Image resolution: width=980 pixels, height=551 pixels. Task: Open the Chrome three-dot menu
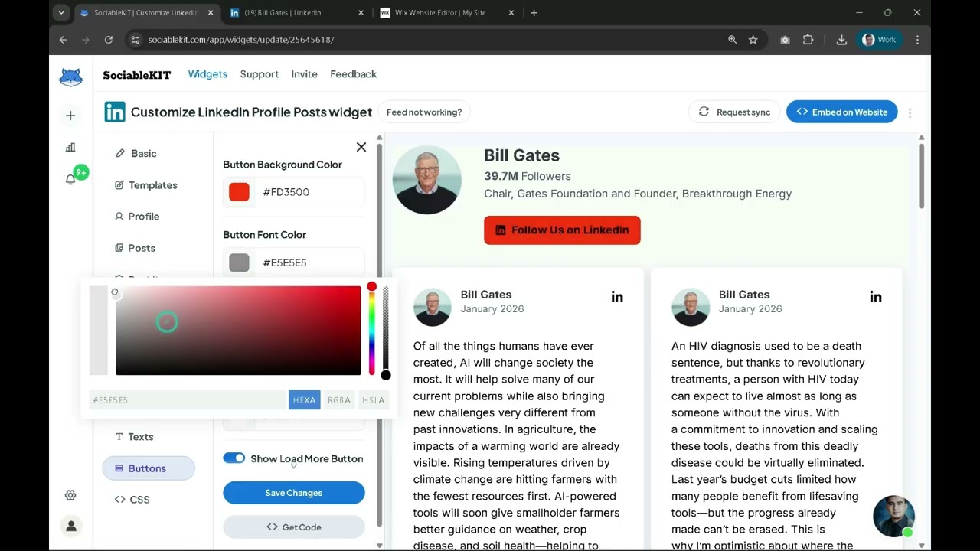(917, 40)
